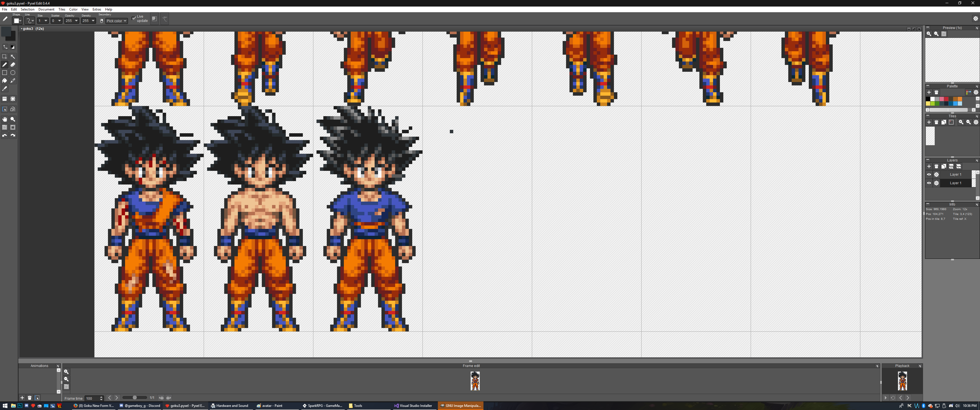
Task: Hide the top Layer 1 via eye icon
Action: [929, 175]
